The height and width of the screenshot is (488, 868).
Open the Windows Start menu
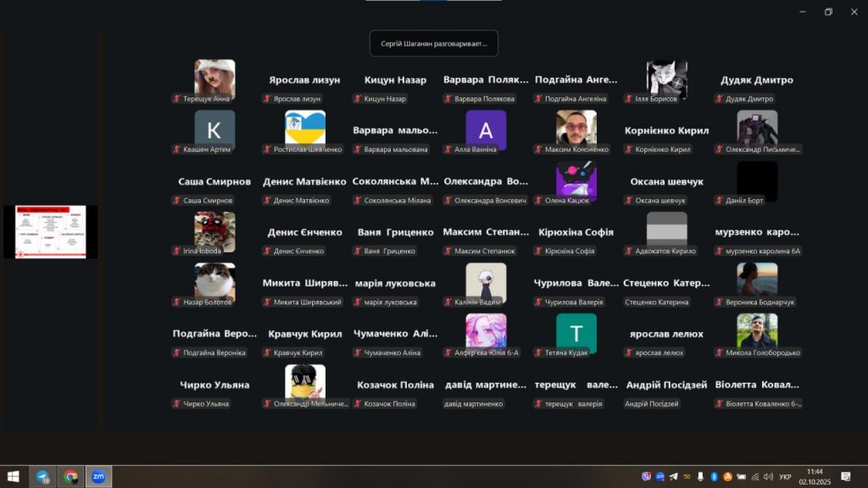click(x=13, y=477)
